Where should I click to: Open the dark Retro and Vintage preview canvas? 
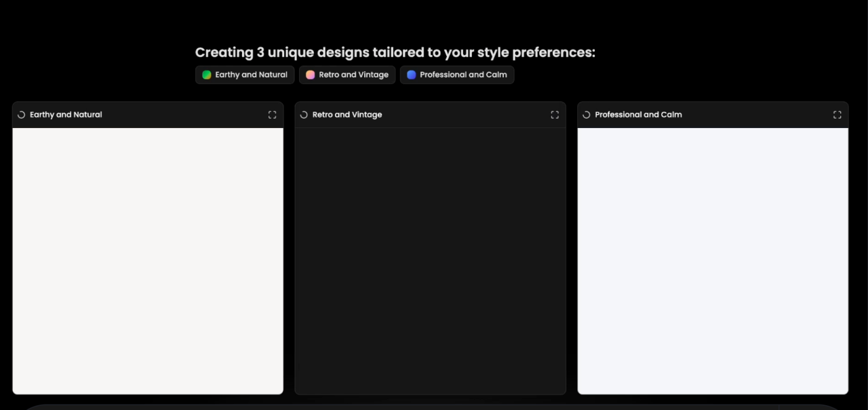pos(430,261)
